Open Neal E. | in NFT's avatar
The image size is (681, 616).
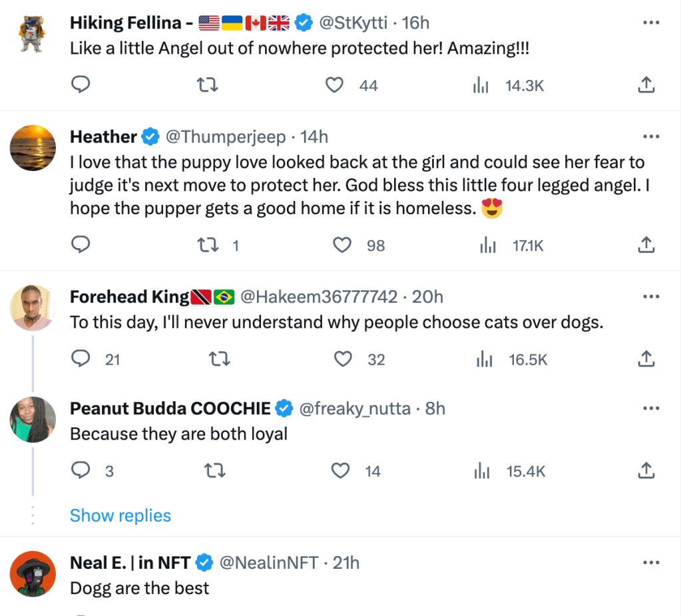[x=33, y=574]
